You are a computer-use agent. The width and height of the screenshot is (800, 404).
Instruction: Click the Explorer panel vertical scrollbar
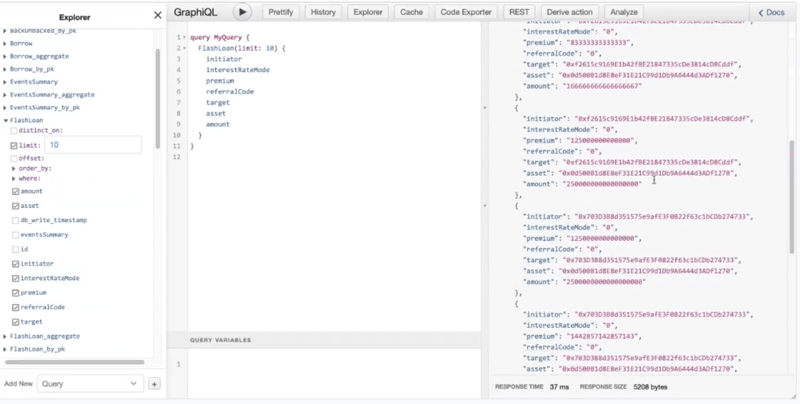(x=158, y=98)
